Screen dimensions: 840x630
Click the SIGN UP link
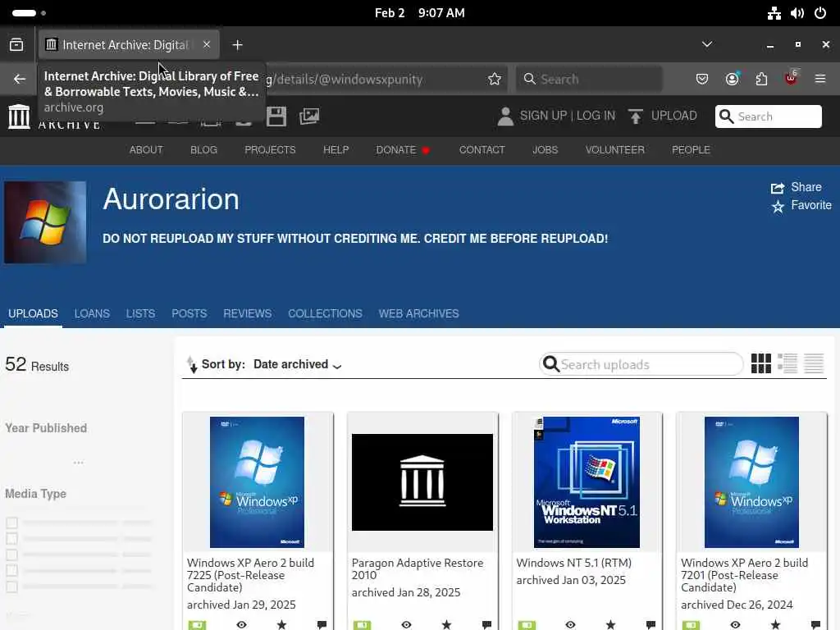pyautogui.click(x=543, y=116)
